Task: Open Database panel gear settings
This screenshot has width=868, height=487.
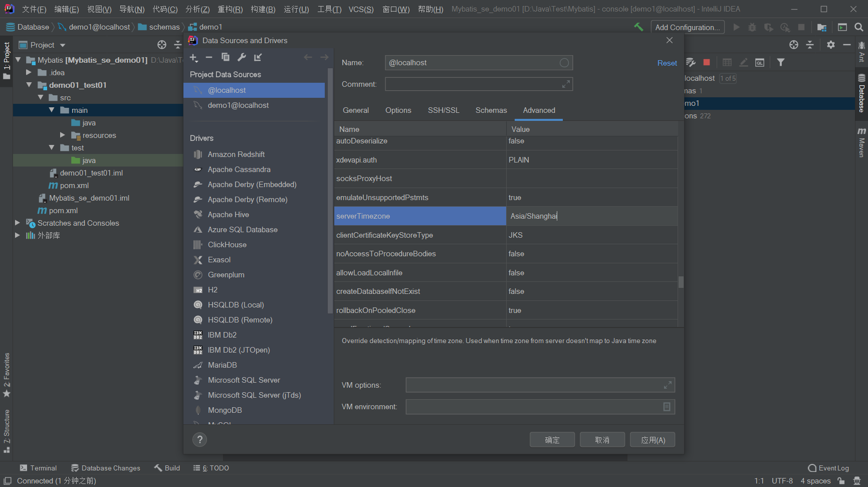Action: coord(831,45)
